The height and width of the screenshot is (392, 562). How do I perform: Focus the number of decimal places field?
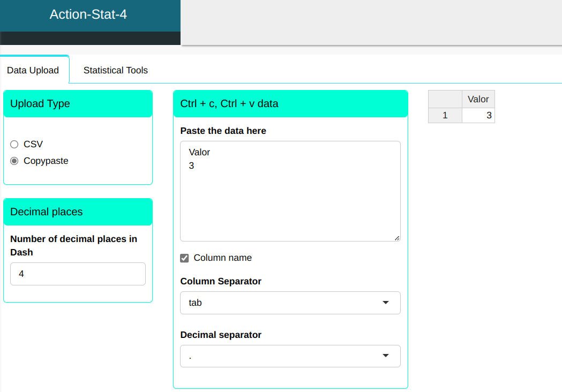point(78,274)
